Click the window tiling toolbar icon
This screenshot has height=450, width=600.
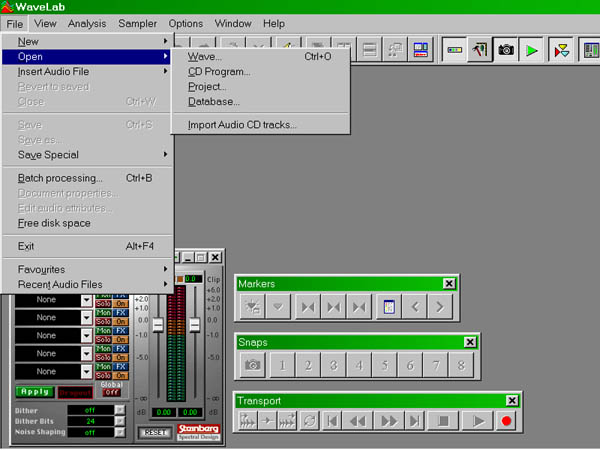point(370,50)
